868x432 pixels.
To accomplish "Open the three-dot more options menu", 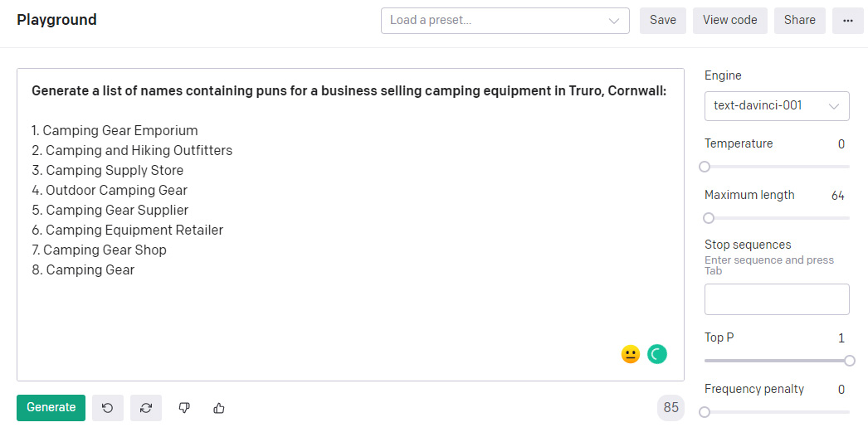I will click(847, 21).
